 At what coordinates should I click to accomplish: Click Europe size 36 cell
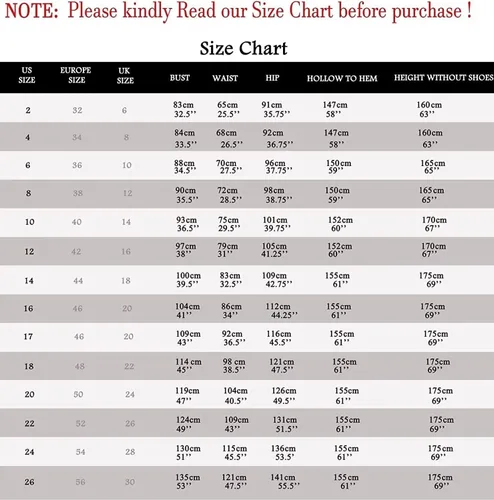coord(77,165)
